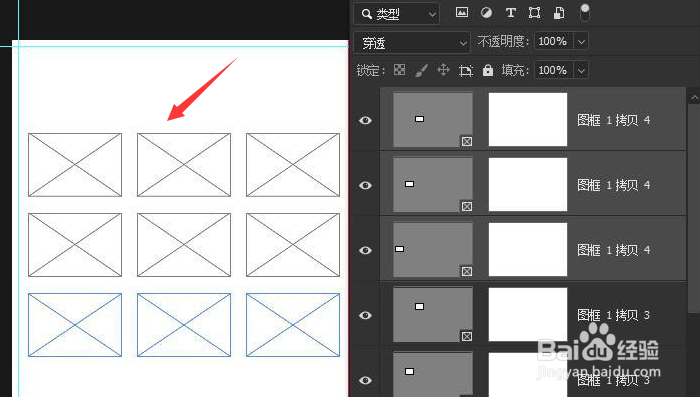
Task: Click the layers panel scroll-up arrow
Action: [694, 96]
